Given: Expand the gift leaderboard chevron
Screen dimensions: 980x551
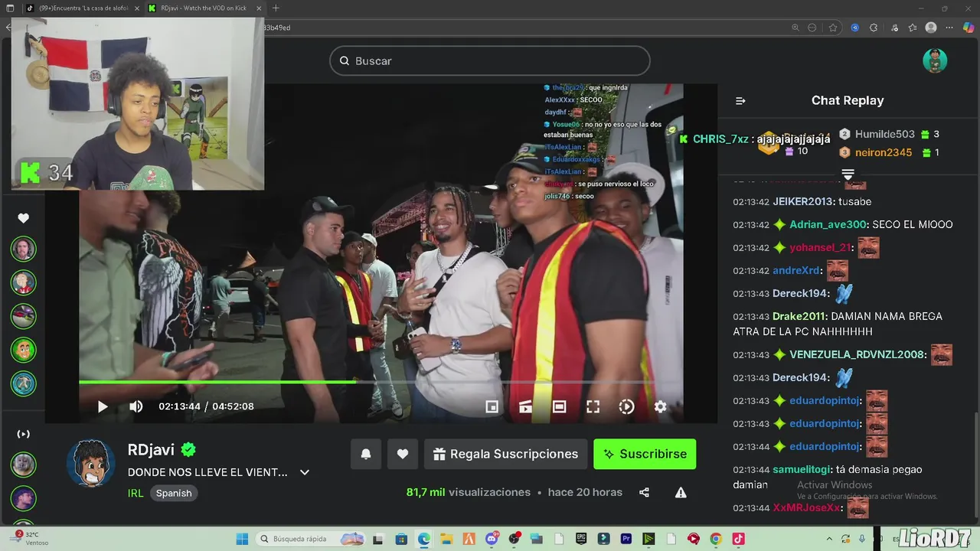Looking at the screenshot, I should (848, 174).
